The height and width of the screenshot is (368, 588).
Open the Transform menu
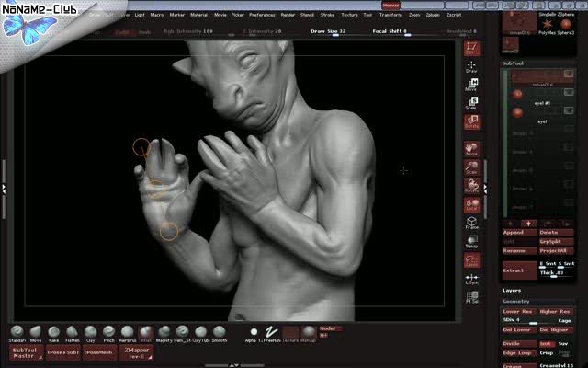[x=389, y=16]
